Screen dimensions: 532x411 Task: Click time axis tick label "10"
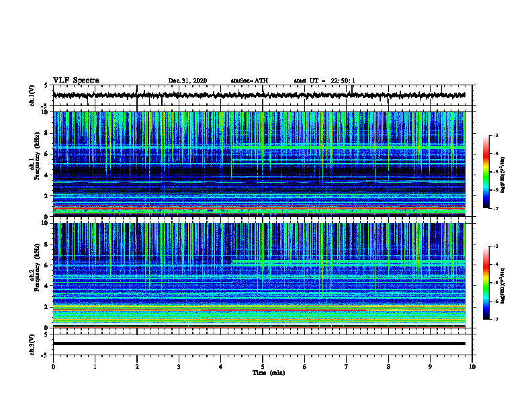(x=472, y=367)
